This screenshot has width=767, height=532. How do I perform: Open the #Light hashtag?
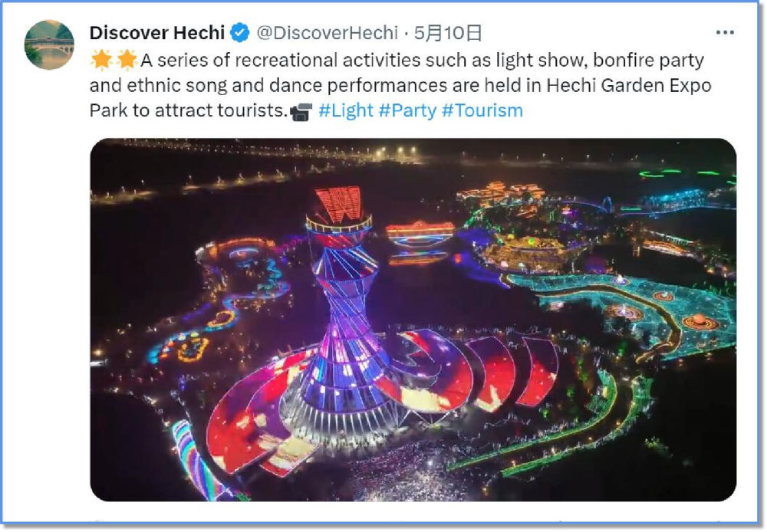click(346, 110)
